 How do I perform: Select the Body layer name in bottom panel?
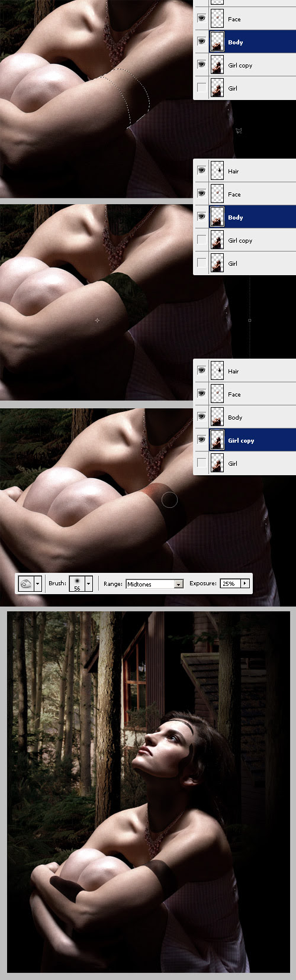(235, 417)
